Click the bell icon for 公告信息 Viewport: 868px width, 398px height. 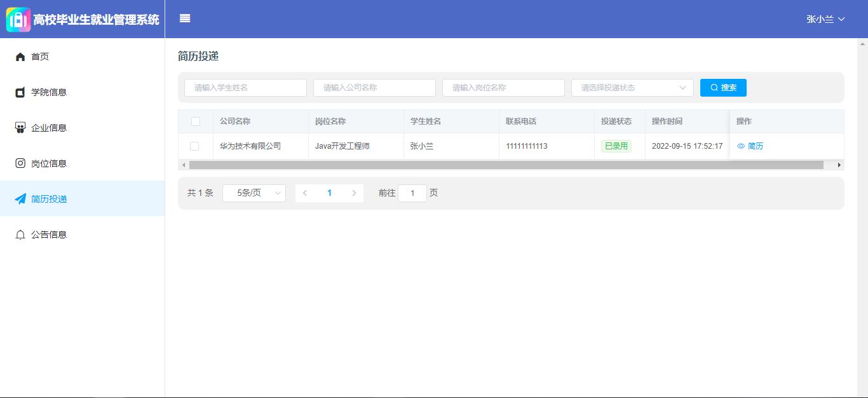[x=20, y=235]
